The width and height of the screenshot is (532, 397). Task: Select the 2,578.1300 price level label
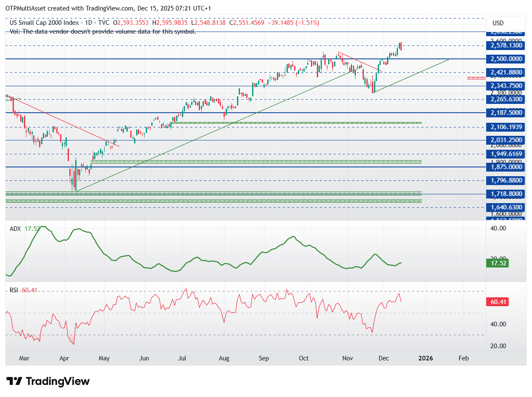click(x=506, y=45)
